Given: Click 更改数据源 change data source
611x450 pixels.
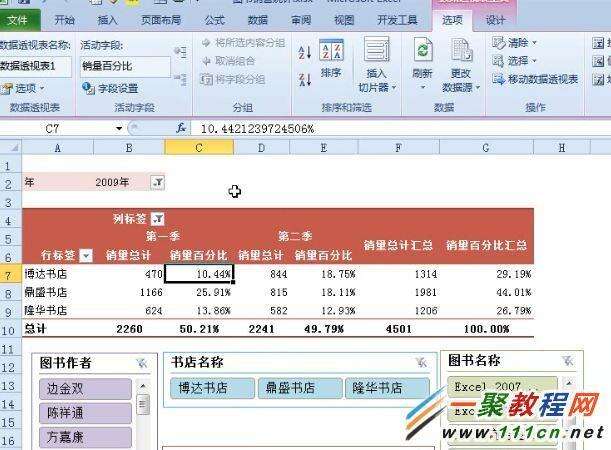Looking at the screenshot, I should pyautogui.click(x=461, y=65).
